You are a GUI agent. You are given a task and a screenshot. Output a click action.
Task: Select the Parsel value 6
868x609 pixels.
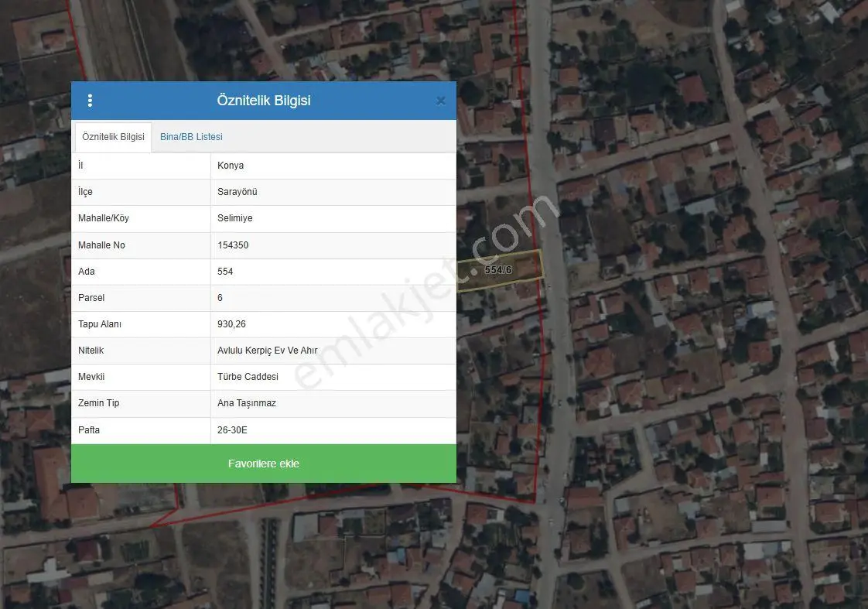(220, 298)
